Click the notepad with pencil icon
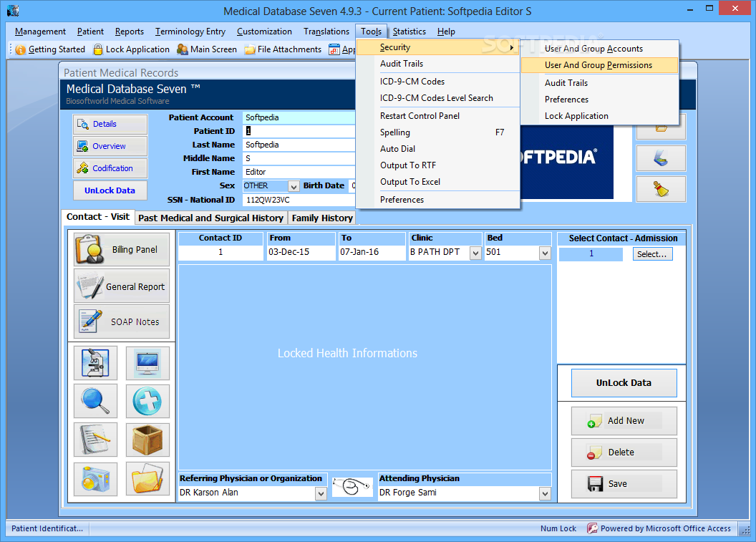 point(95,440)
